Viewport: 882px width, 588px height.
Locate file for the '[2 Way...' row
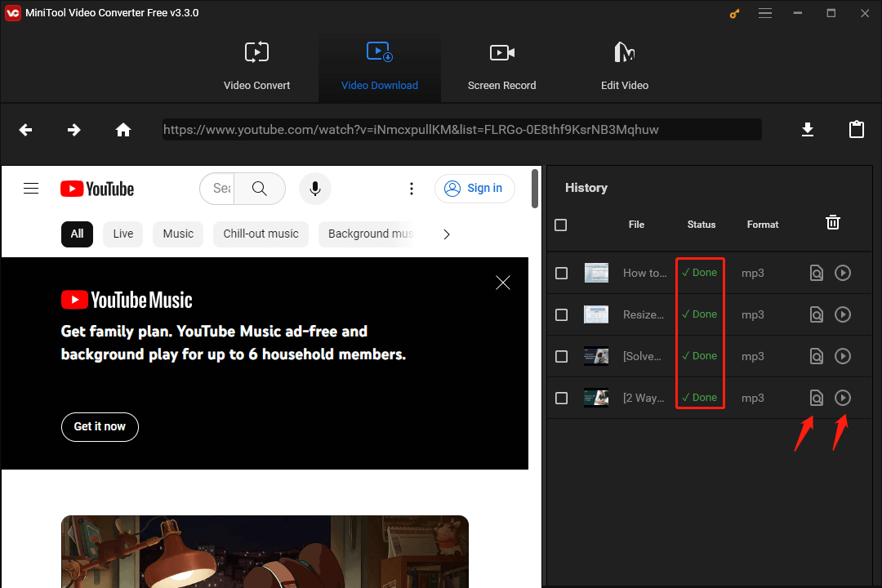(x=816, y=398)
